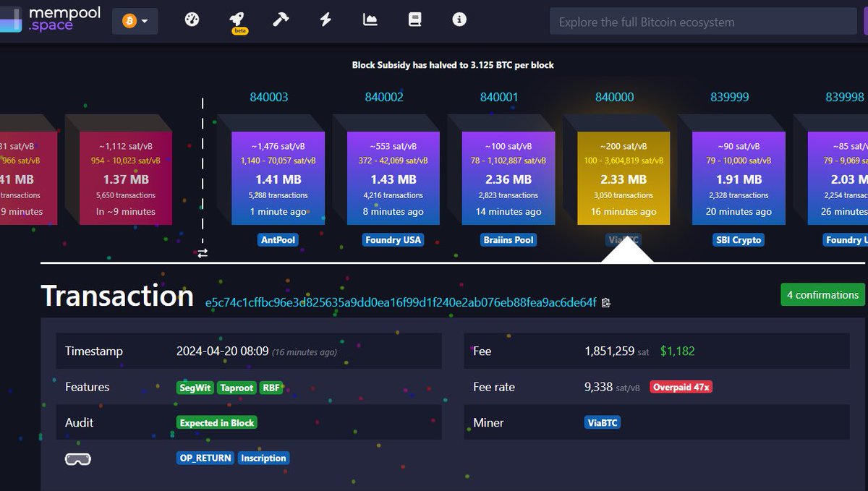Click the Expected in Block badge
The width and height of the screenshot is (868, 491).
point(217,422)
